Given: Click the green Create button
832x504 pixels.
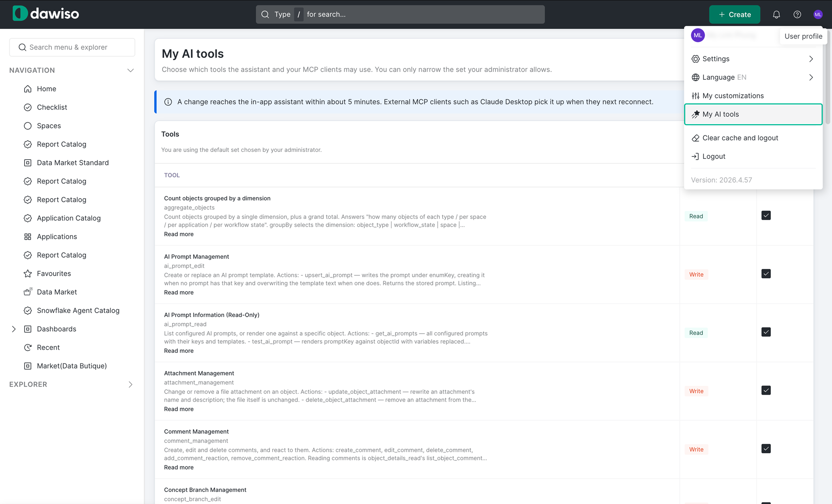Looking at the screenshot, I should point(734,14).
